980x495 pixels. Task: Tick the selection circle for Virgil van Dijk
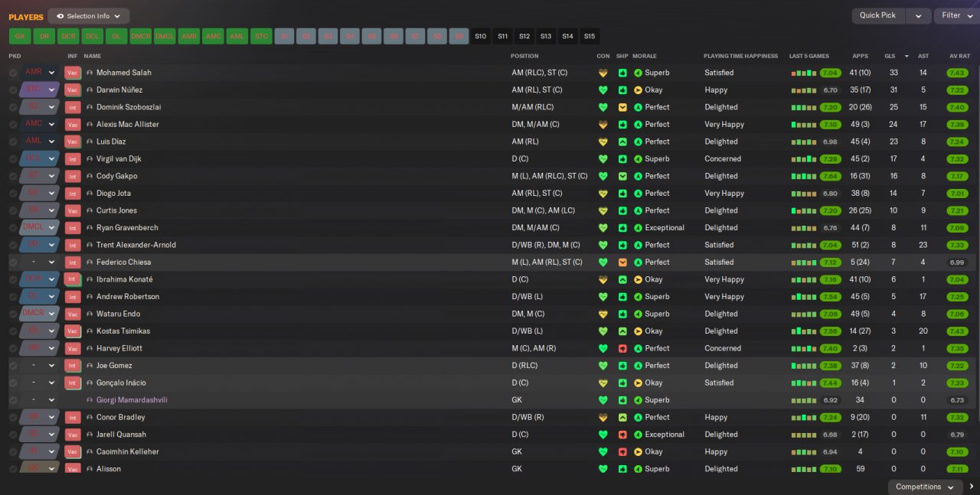pyautogui.click(x=13, y=159)
